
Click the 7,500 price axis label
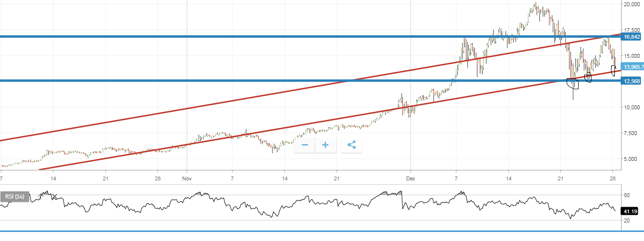(x=630, y=133)
